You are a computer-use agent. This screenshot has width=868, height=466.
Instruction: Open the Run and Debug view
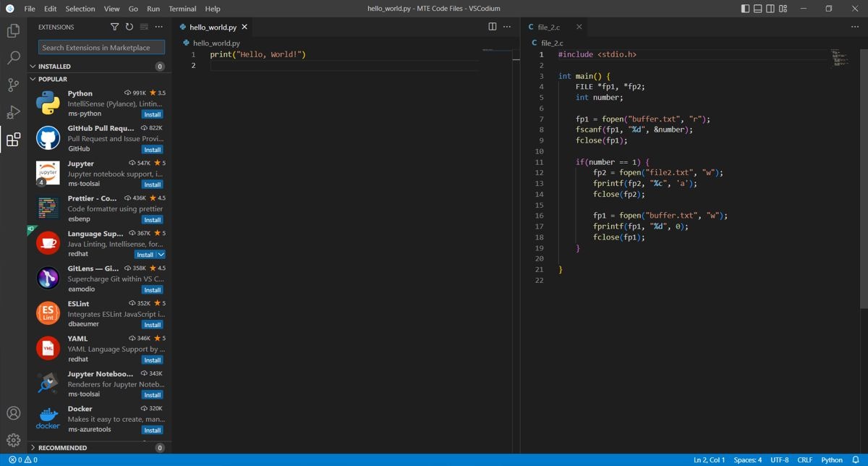coord(13,112)
